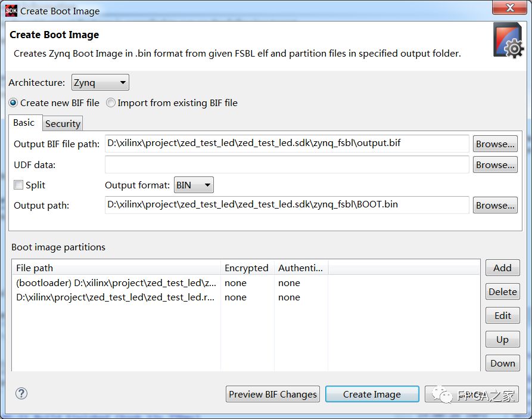
Task: Click the boot image wizard icon
Action: (x=509, y=41)
